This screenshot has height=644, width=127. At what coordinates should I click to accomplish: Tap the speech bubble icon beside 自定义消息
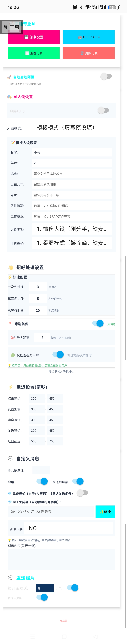click(10, 459)
